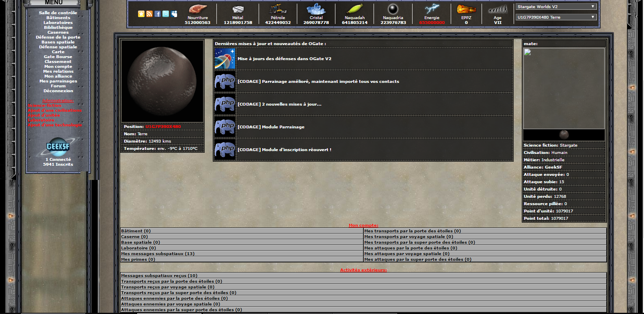Image resolution: width=644 pixels, height=314 pixels.
Task: Click Déconnexion to log out
Action: coord(58,91)
